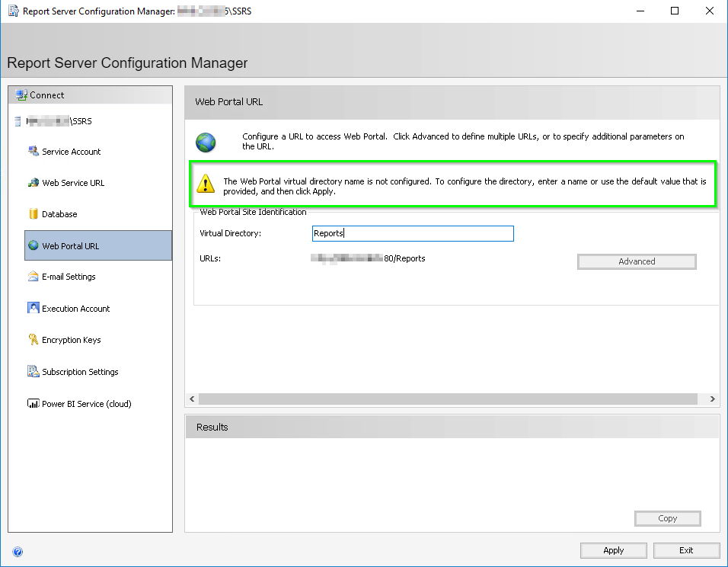Click the Apply button
Image resolution: width=728 pixels, height=567 pixels.
[x=613, y=550]
